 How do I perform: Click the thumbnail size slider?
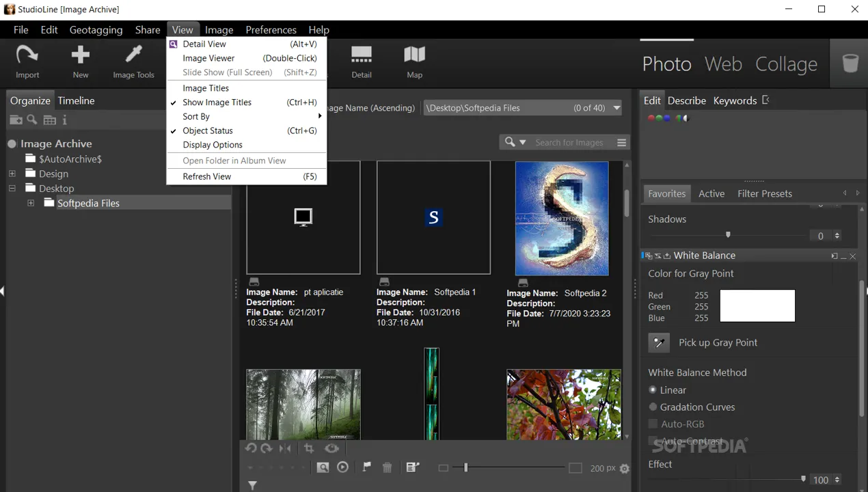pyautogui.click(x=466, y=467)
